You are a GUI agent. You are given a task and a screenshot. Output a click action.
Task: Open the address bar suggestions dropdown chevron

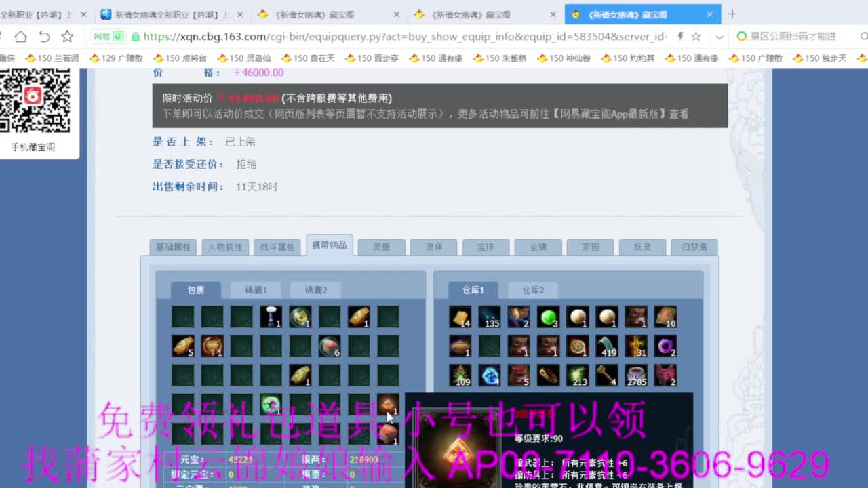point(719,37)
